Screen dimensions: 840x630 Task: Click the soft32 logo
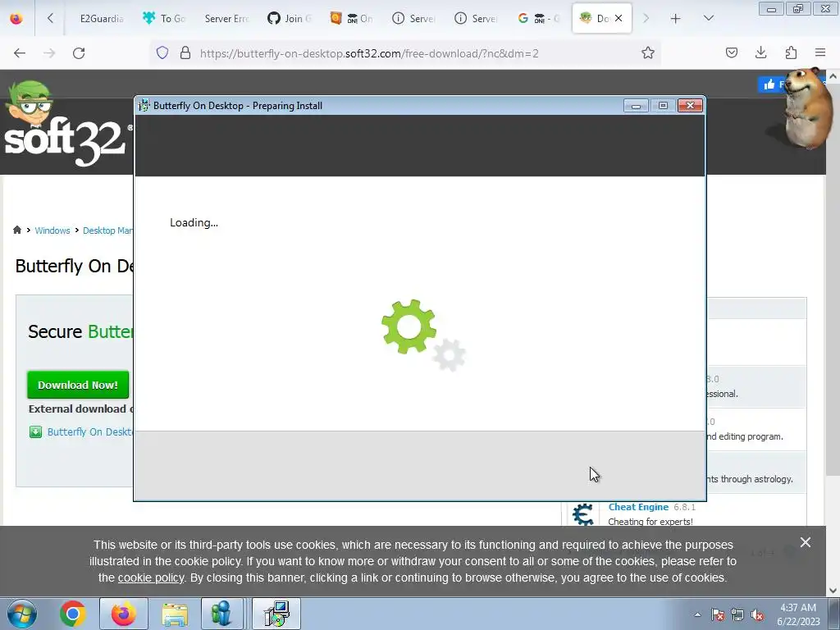coord(66,125)
